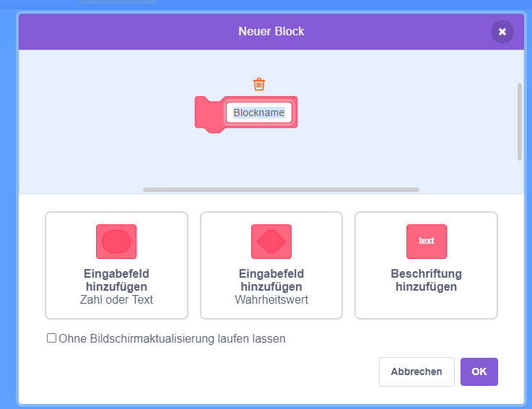Add Wahrheitswert Eingabefeld card
This screenshot has width=532, height=409.
271,265
